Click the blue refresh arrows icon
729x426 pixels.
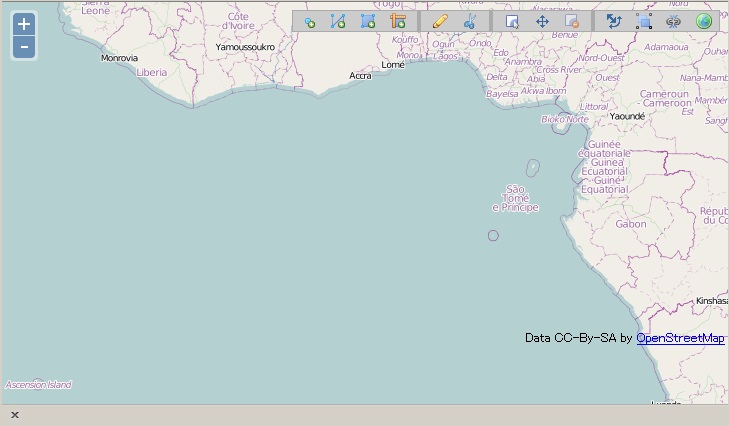(x=614, y=22)
